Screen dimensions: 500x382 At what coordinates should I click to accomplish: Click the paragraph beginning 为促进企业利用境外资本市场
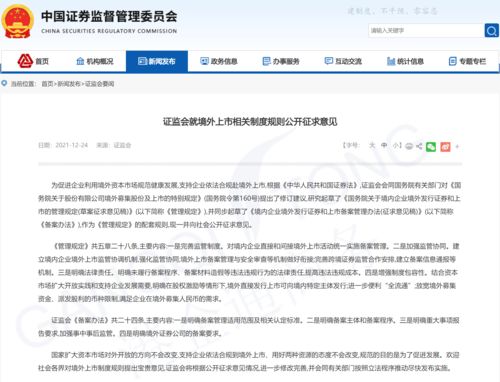249,205
